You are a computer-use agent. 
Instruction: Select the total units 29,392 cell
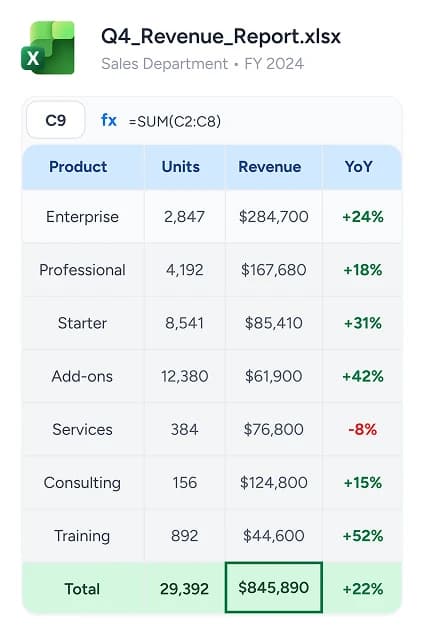point(185,588)
